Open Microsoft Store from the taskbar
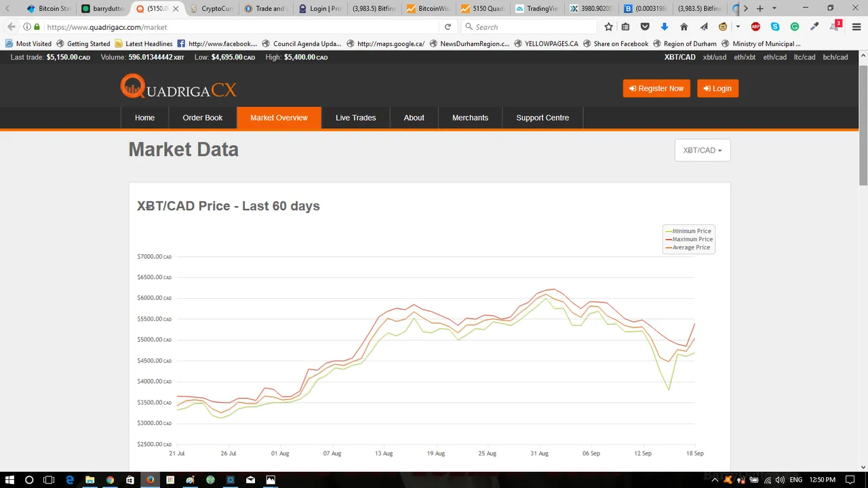This screenshot has height=488, width=868. point(130,480)
